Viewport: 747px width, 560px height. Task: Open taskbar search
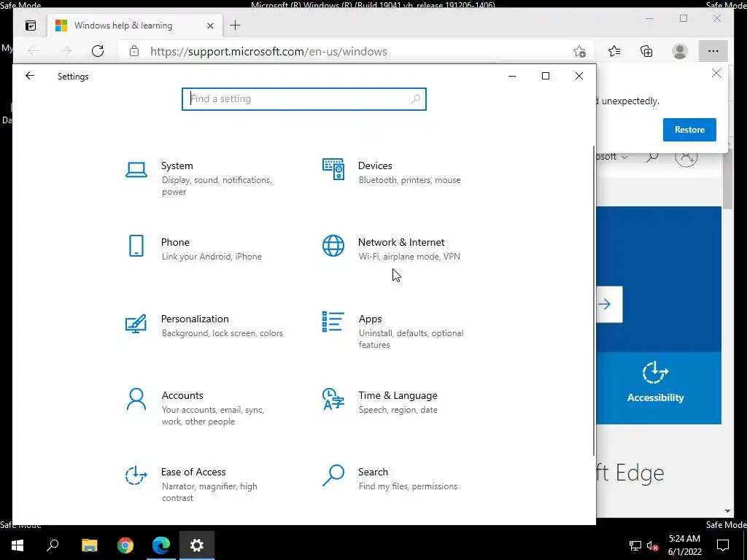pyautogui.click(x=53, y=545)
